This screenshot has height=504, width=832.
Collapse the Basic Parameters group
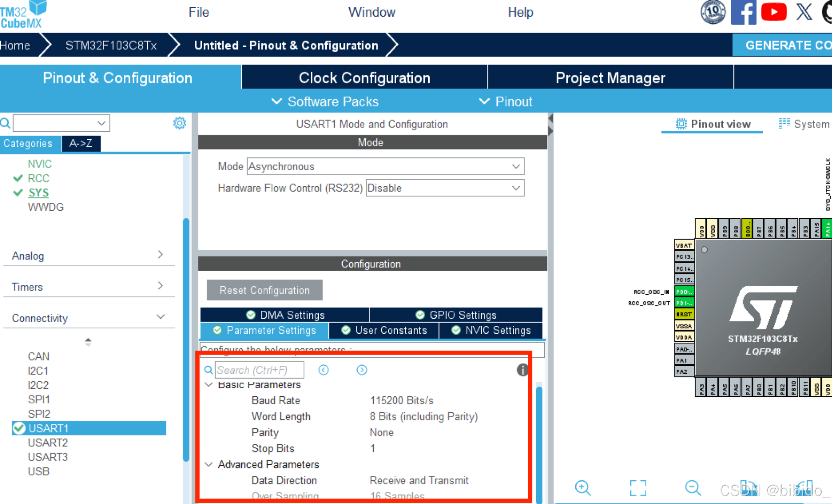pos(208,385)
